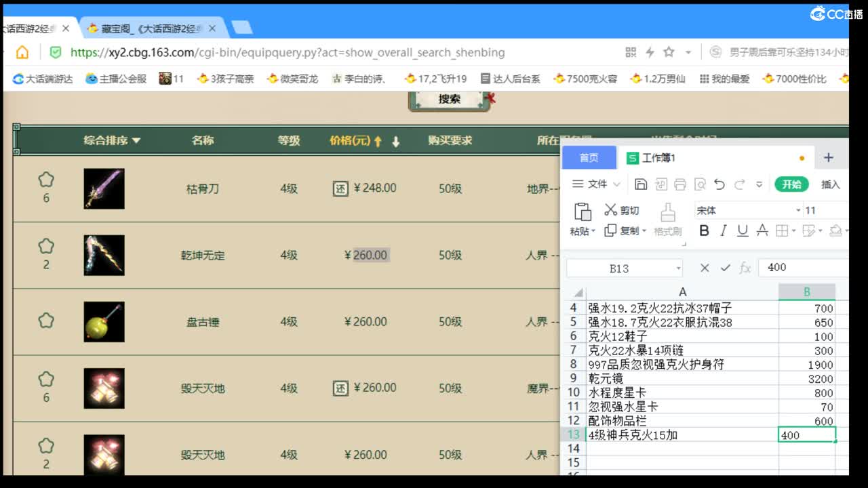The image size is (868, 488).
Task: Click the cell borders grid icon
Action: point(782,231)
